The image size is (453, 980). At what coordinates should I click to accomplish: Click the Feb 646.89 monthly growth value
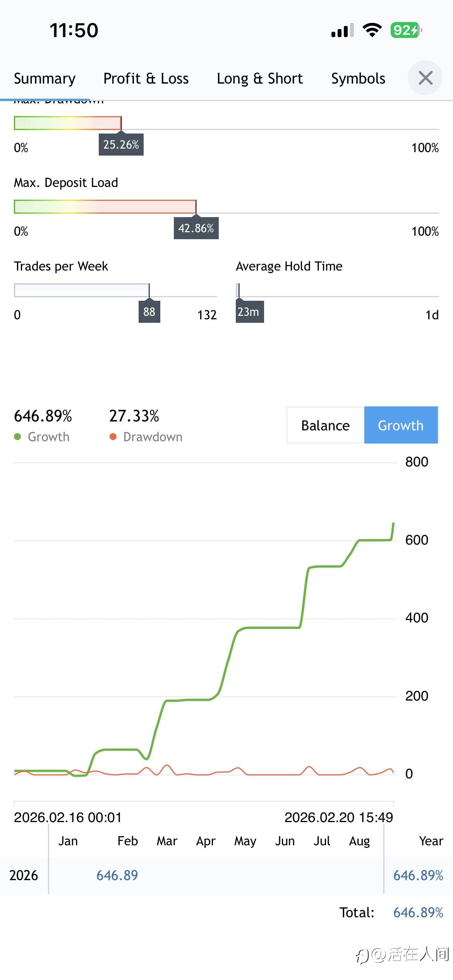117,875
